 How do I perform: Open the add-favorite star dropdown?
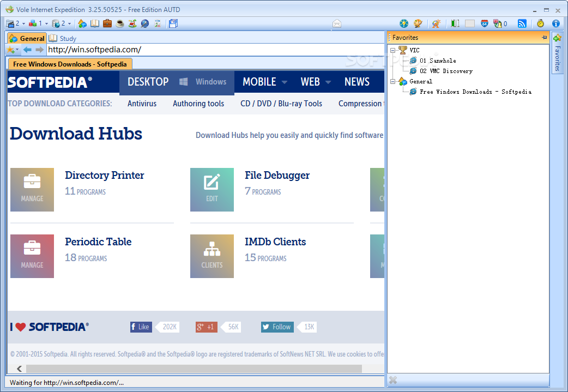click(x=17, y=50)
